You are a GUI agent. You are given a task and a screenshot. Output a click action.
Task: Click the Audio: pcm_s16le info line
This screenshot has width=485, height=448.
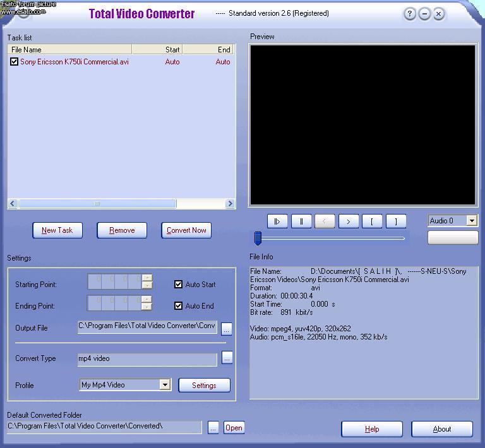click(x=318, y=337)
